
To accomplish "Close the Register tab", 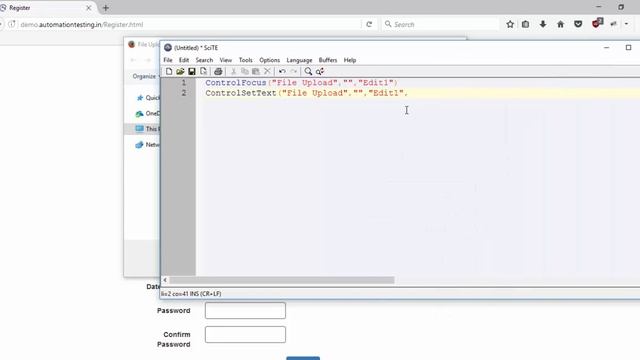I will pyautogui.click(x=89, y=8).
